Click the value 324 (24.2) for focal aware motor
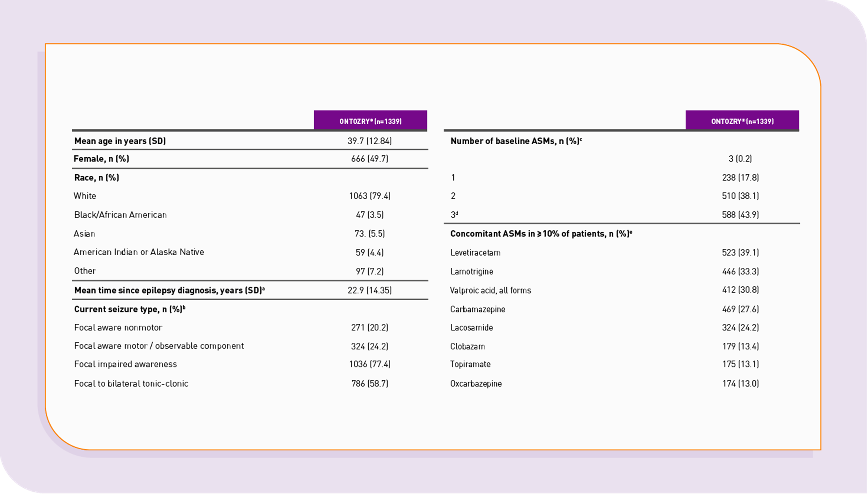The height and width of the screenshot is (494, 868). click(369, 346)
